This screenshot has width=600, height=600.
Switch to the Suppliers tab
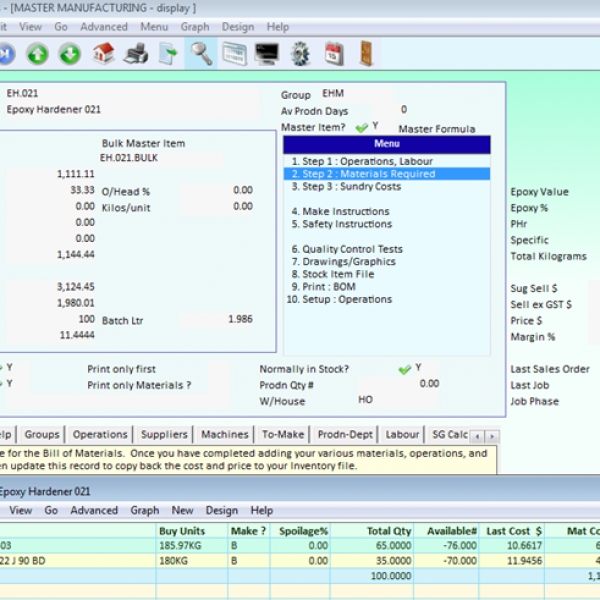164,435
